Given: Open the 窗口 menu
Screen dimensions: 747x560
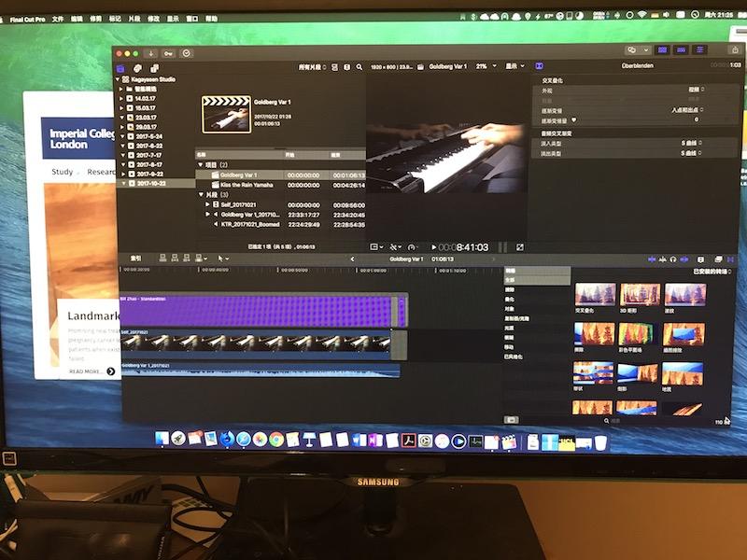Looking at the screenshot, I should click(x=192, y=19).
